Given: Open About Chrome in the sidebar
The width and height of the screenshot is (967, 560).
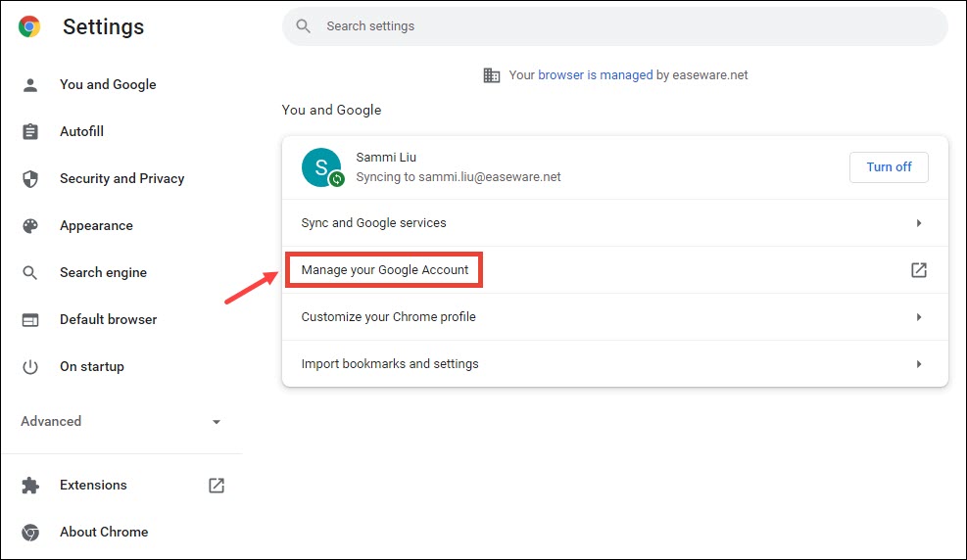Looking at the screenshot, I should point(104,533).
